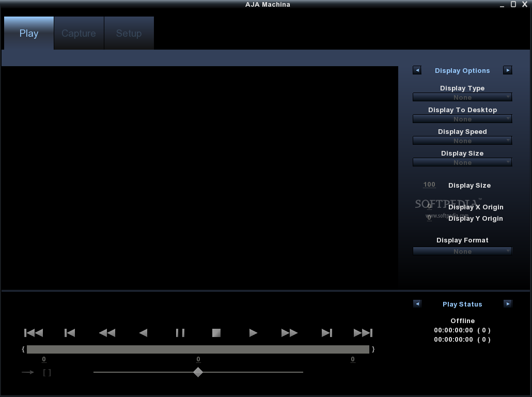Go to the next Display Options panel
Image resolution: width=532 pixels, height=397 pixels.
click(508, 70)
